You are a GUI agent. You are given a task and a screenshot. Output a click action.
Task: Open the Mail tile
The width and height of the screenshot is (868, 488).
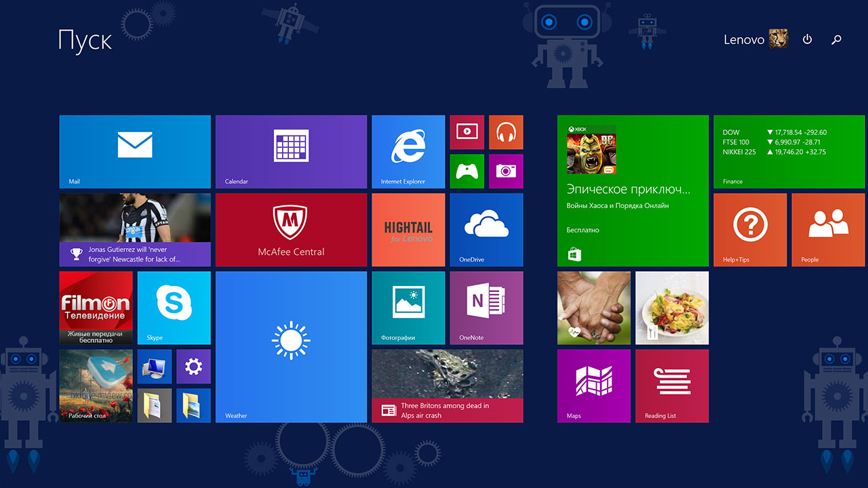pos(135,152)
